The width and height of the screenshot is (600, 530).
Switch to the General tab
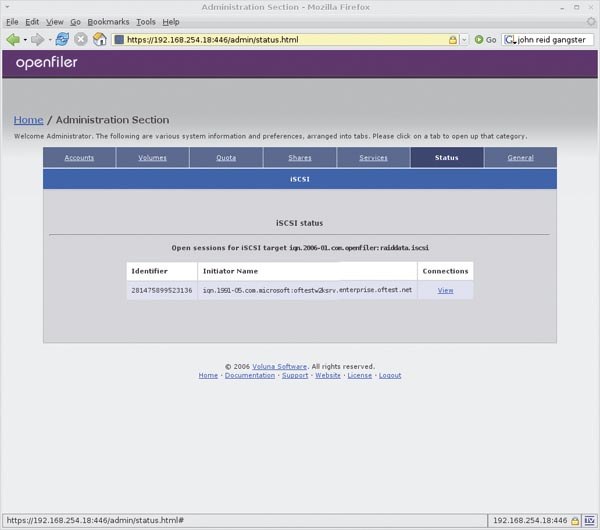(520, 158)
